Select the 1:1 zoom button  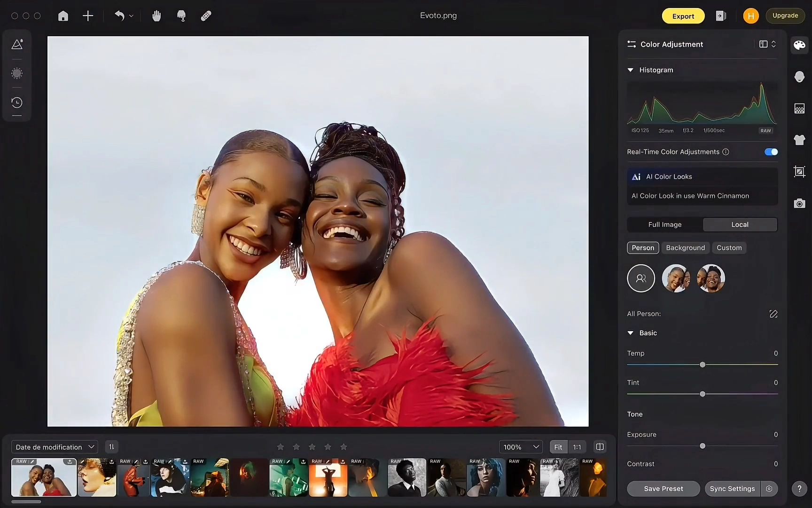click(577, 447)
